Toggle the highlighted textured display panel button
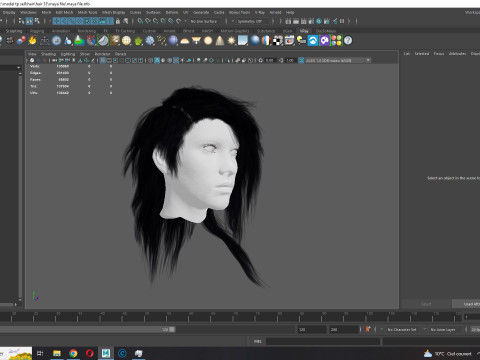Image resolution: width=480 pixels, height=360 pixels. click(x=176, y=60)
